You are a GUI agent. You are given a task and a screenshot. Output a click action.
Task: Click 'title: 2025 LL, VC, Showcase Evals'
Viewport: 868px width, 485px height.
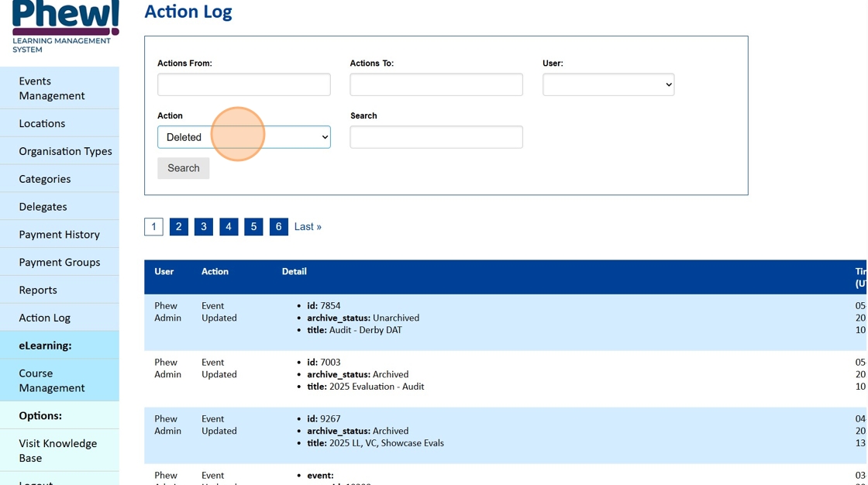click(375, 443)
